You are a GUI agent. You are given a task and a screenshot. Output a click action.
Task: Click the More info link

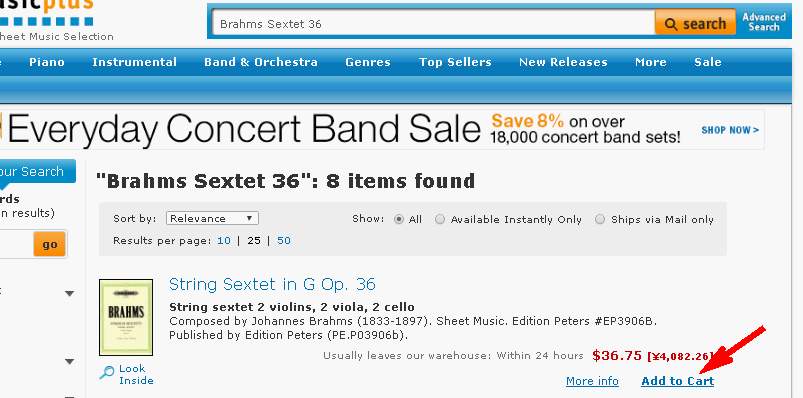click(x=592, y=381)
